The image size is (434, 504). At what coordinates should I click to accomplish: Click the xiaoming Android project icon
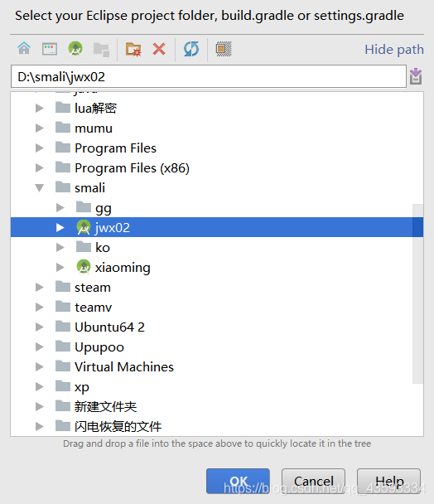(x=84, y=267)
